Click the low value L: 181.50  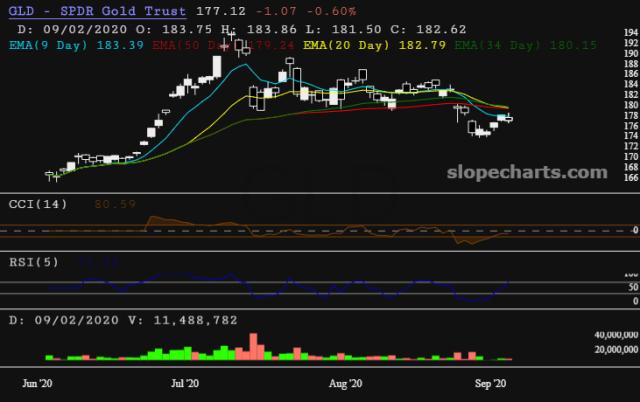(x=343, y=29)
